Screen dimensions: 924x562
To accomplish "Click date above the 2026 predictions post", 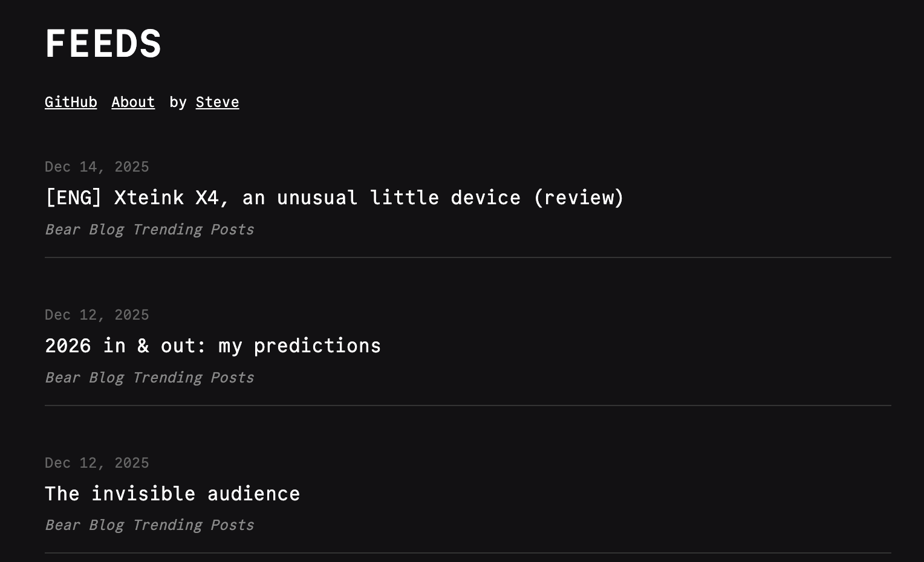I will tap(97, 315).
